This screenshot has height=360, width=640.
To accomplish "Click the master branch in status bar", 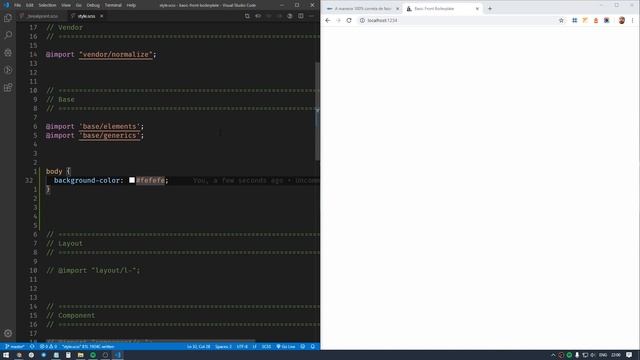I will pyautogui.click(x=15, y=347).
